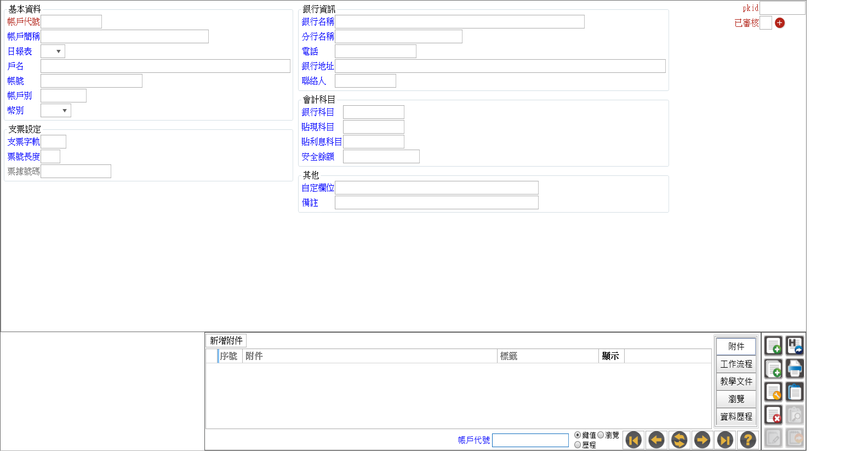This screenshot has height=451, width=868.
Task: Switch to the 教學文件 tab
Action: [736, 381]
